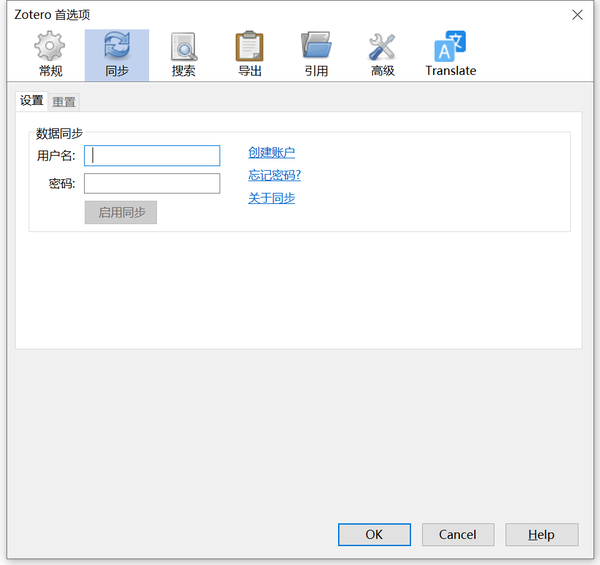
Task: Open the 引用 (Cite) folder pane
Action: 316,55
